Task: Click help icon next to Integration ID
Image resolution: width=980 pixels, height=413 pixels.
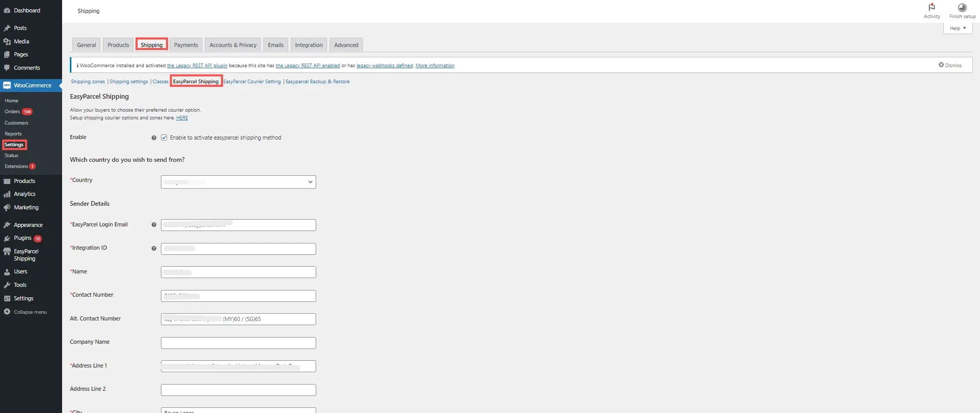Action: click(x=154, y=249)
